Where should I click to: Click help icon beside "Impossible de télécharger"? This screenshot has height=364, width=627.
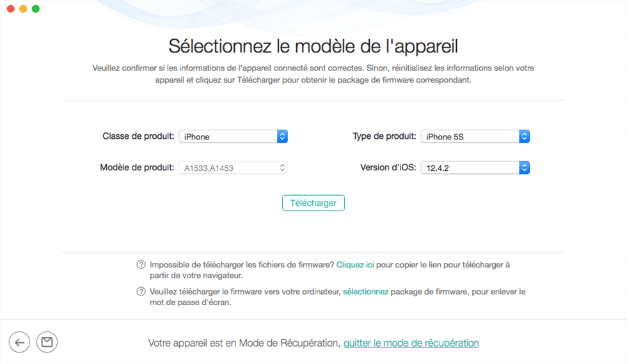[x=141, y=264]
